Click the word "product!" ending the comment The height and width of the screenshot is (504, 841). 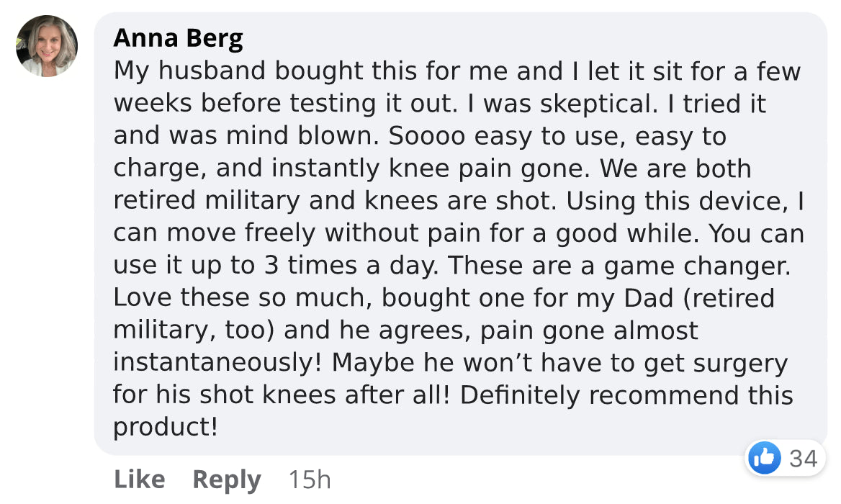166,427
